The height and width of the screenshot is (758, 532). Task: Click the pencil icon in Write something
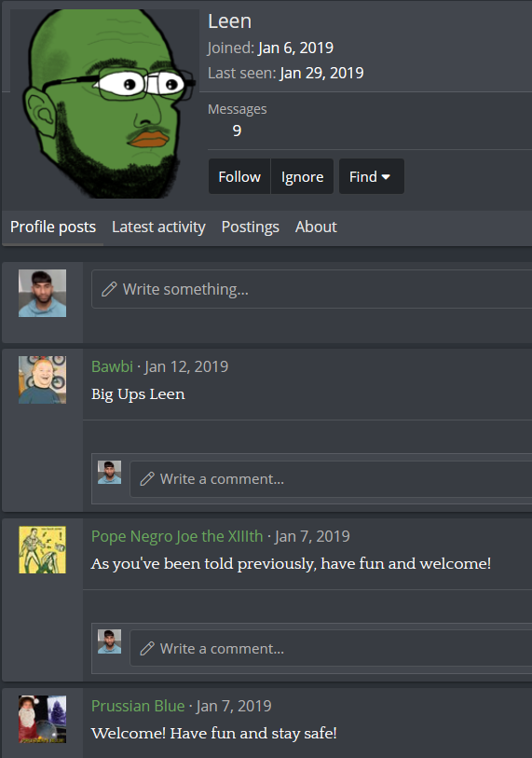109,289
